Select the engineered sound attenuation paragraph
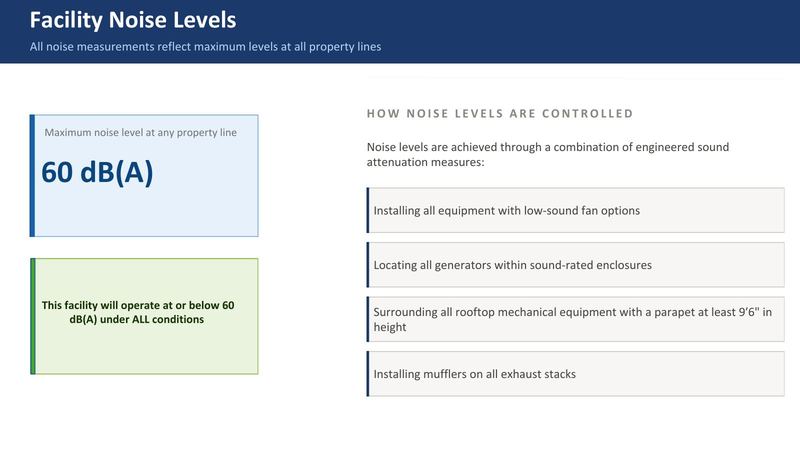 pos(547,155)
